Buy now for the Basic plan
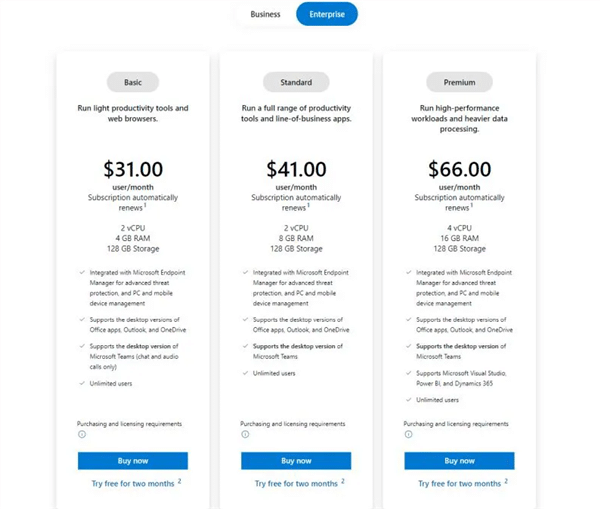Screen dimensions: 600x509 (x=133, y=461)
